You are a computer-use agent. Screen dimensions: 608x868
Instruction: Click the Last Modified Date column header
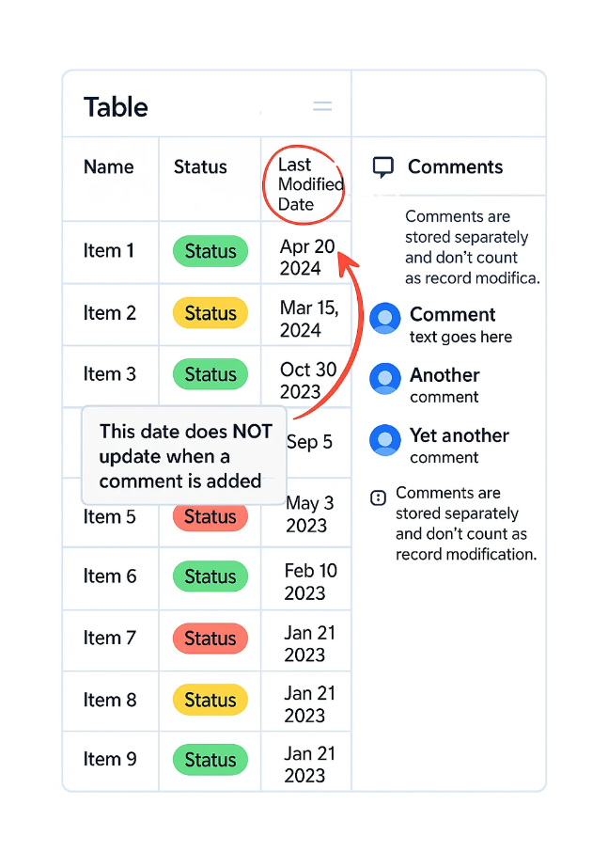(309, 183)
